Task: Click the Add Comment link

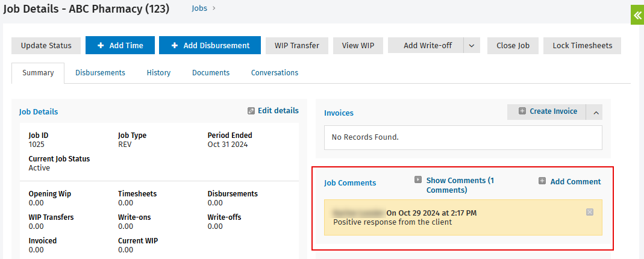Action: [x=575, y=181]
